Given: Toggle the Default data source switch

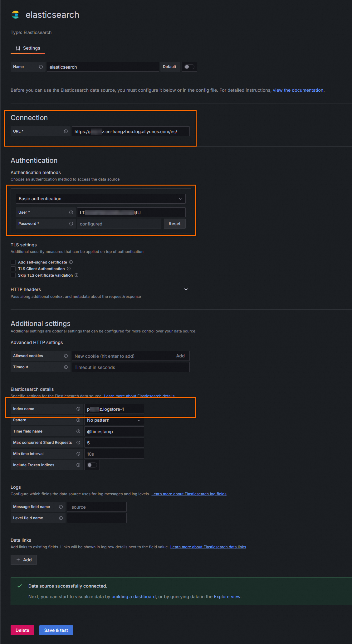Looking at the screenshot, I should pos(189,67).
